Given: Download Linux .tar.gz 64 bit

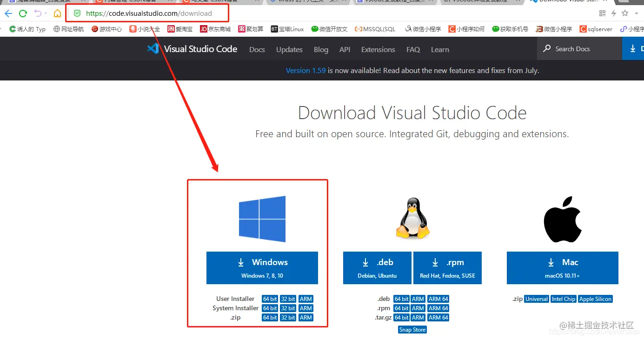Looking at the screenshot, I should (402, 318).
